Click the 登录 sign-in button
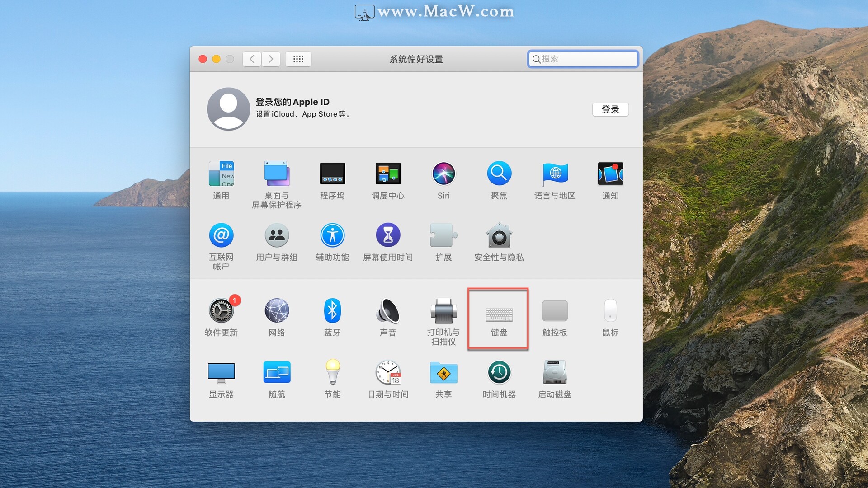 [x=610, y=109]
